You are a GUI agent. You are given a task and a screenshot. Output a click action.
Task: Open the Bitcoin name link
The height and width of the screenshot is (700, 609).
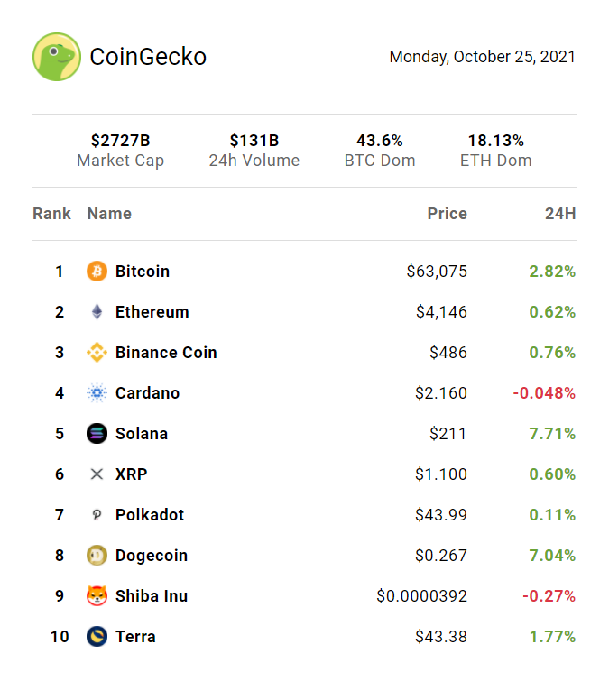point(143,272)
